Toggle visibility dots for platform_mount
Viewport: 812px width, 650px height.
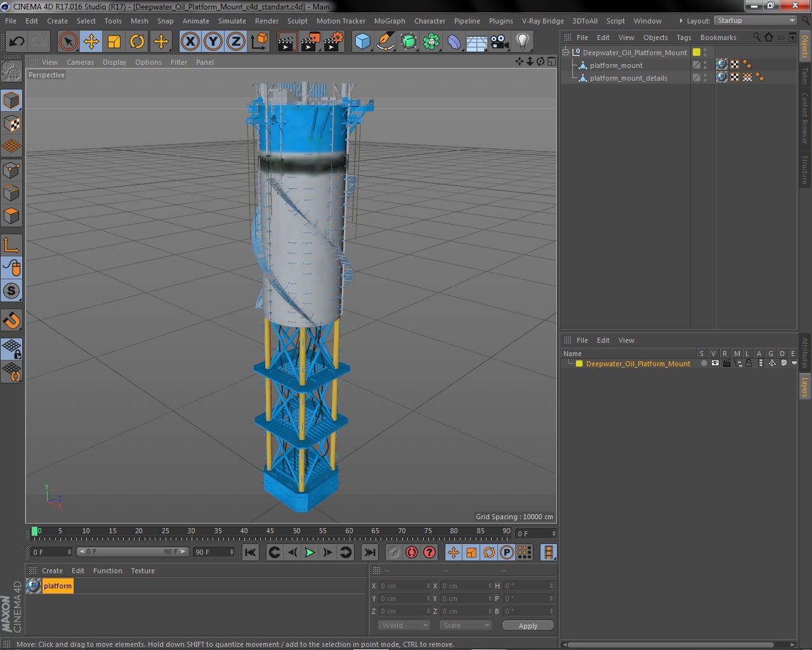(705, 65)
